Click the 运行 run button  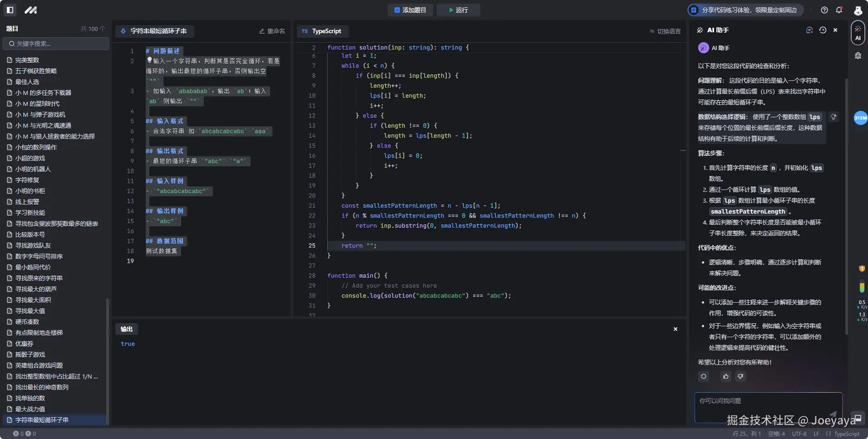458,10
